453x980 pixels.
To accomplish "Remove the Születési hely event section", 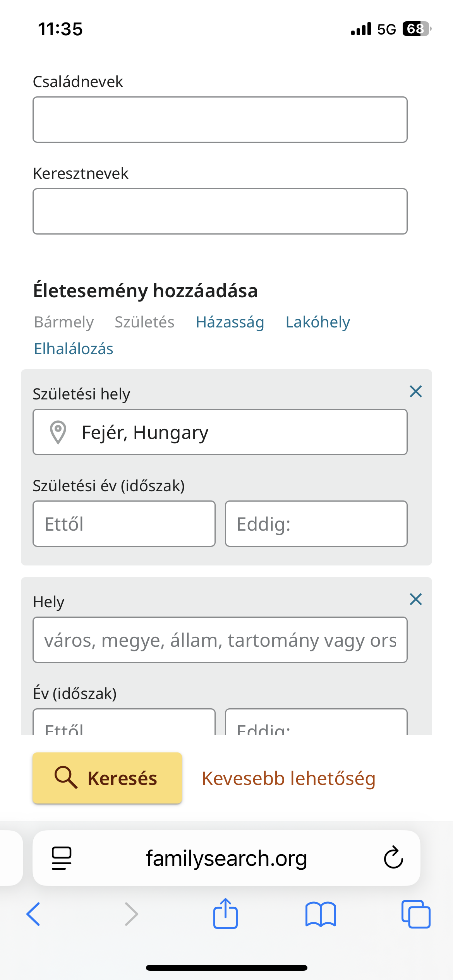I will [415, 392].
